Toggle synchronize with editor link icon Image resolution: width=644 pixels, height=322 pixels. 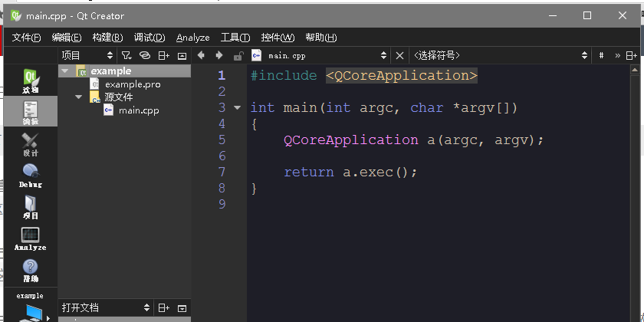tap(145, 55)
